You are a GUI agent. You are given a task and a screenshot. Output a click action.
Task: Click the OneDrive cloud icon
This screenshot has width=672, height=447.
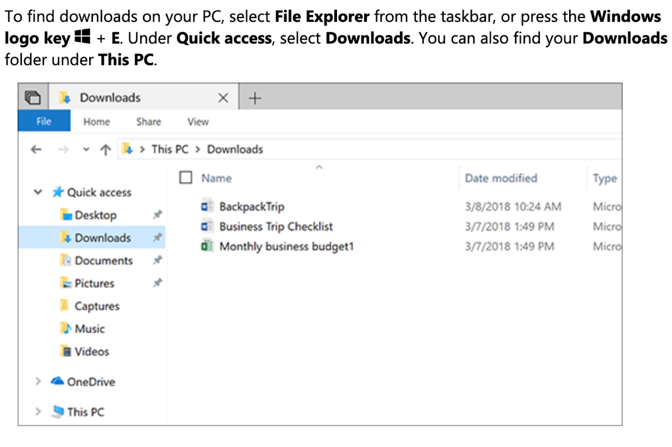click(x=57, y=381)
